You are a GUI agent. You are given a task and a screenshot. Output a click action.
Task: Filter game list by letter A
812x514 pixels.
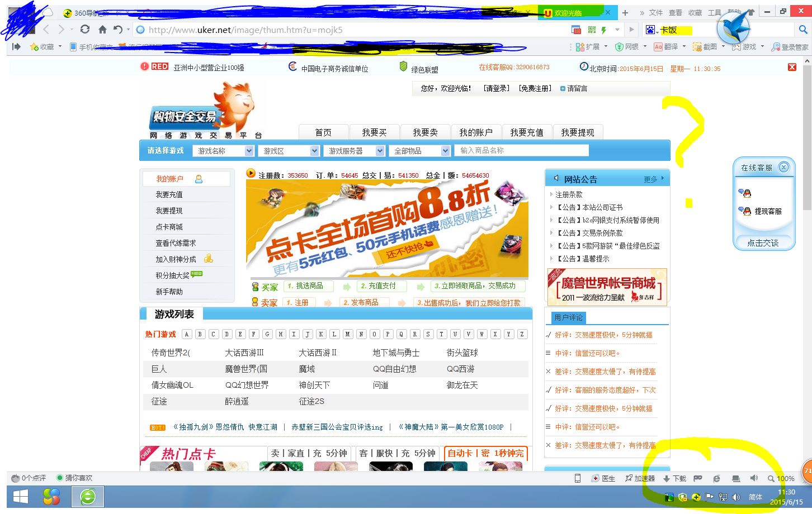[187, 334]
